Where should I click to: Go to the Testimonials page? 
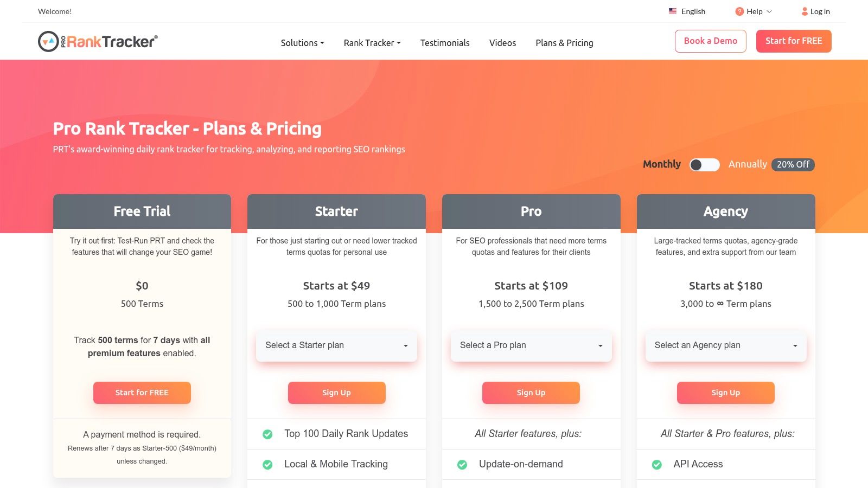445,43
